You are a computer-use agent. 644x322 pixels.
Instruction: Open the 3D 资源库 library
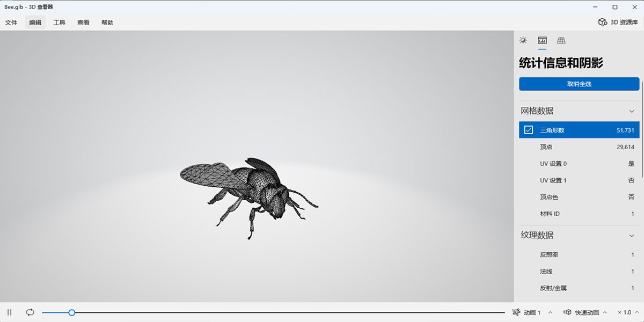point(618,22)
